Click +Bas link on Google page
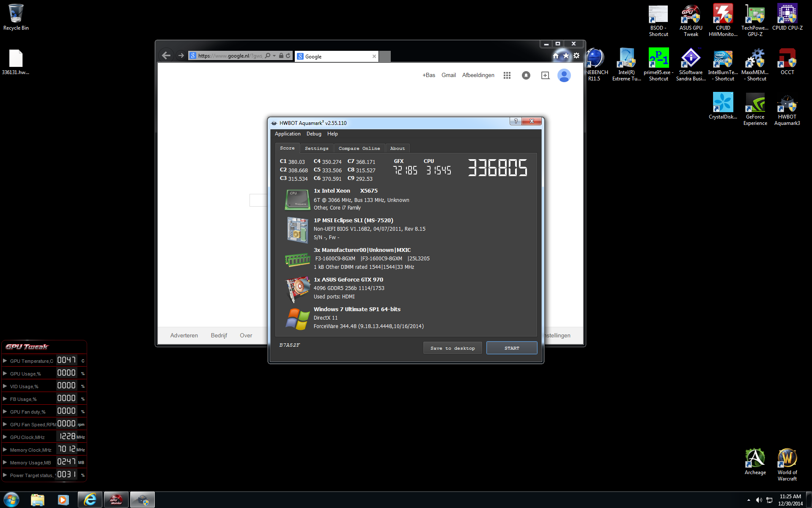This screenshot has height=508, width=812. tap(429, 75)
